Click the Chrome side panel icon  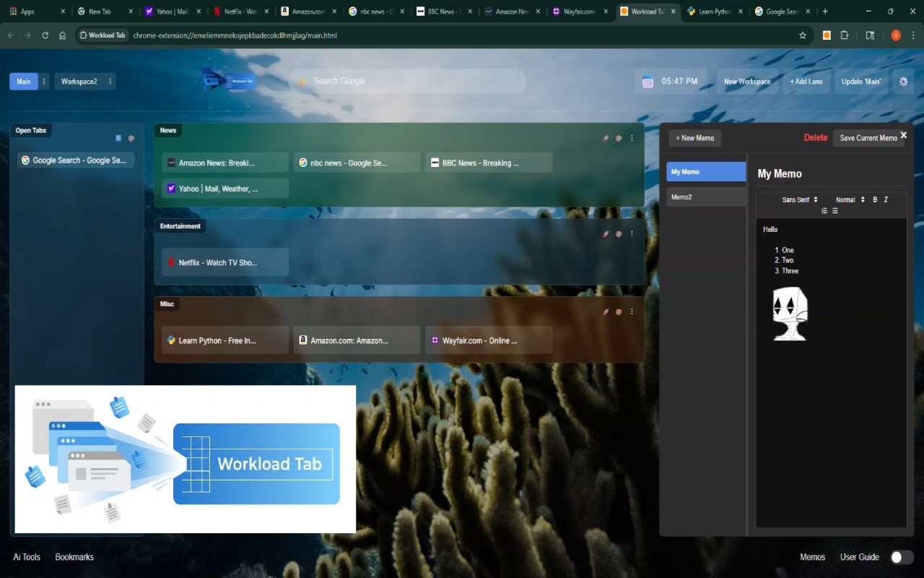point(870,35)
